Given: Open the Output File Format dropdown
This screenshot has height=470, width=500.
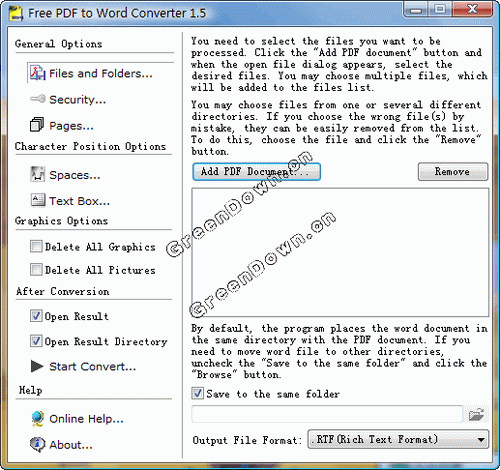Looking at the screenshot, I should coord(398,439).
